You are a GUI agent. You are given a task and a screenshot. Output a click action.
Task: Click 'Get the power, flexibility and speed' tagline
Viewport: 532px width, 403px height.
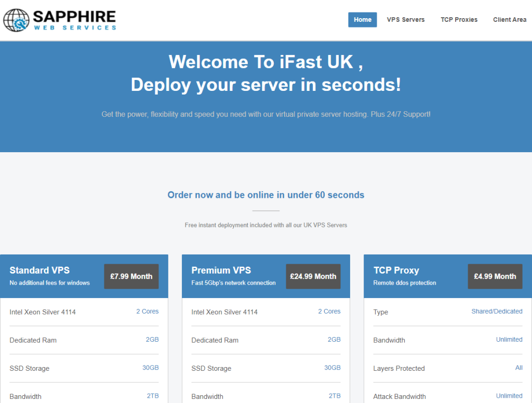[x=266, y=114]
